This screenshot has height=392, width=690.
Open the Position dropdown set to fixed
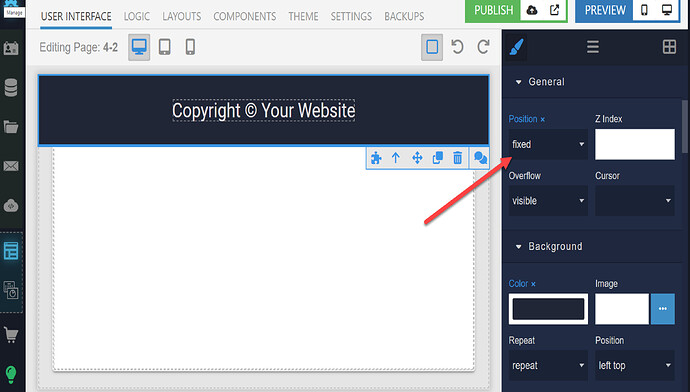(x=548, y=144)
